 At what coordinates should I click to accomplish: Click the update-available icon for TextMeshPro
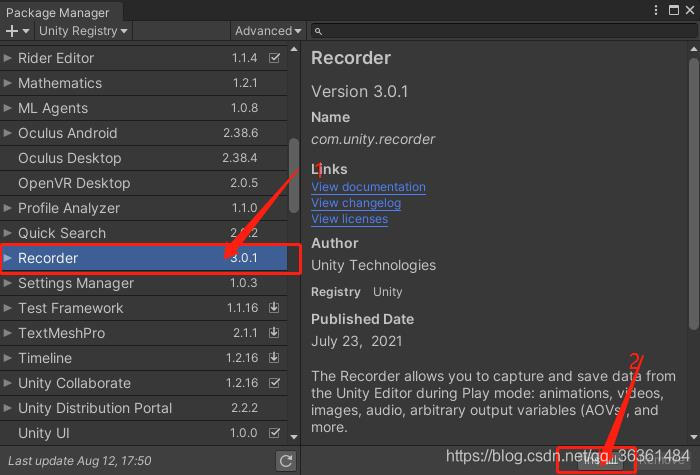click(274, 332)
